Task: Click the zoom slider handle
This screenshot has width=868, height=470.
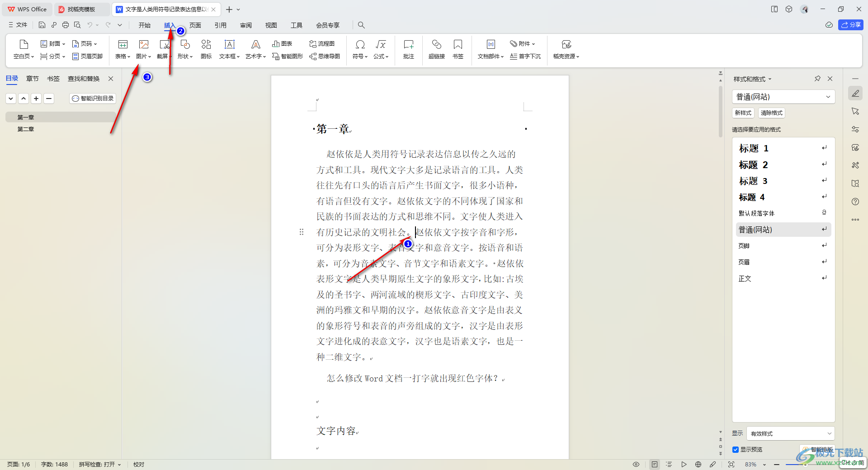Action: (805, 464)
